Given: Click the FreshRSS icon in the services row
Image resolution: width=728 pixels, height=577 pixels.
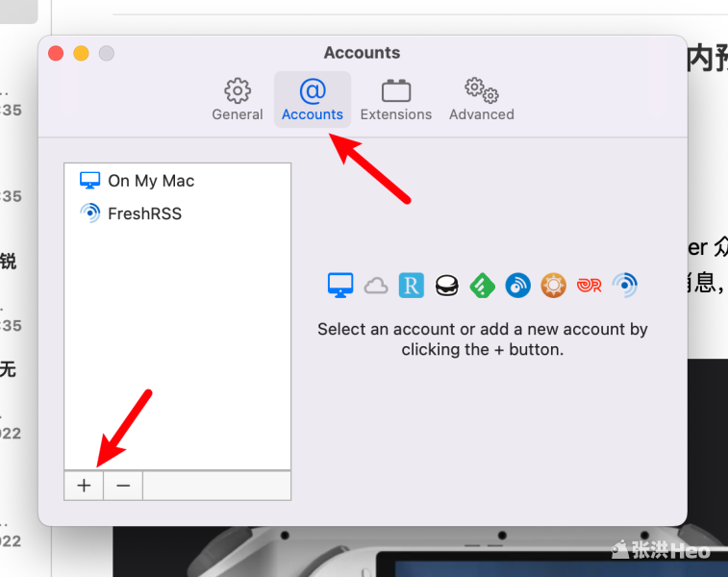Looking at the screenshot, I should pos(625,285).
